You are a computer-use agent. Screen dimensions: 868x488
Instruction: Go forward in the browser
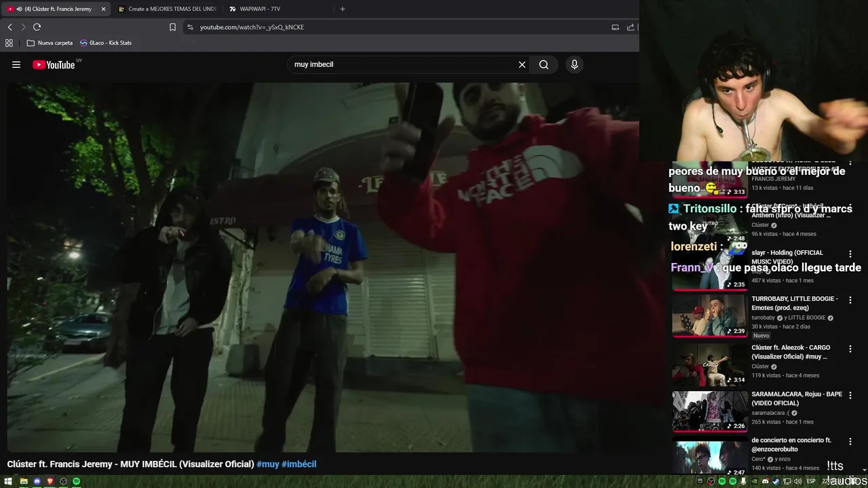pos(23,27)
